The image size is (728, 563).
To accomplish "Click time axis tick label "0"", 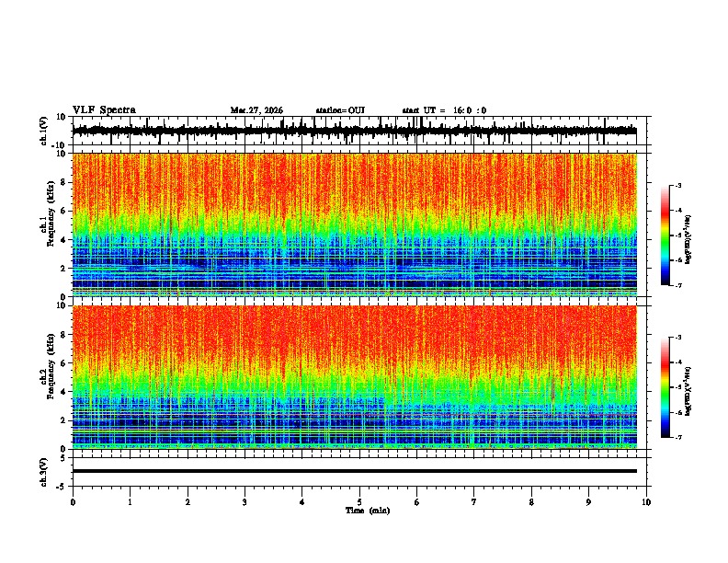I will click(73, 502).
